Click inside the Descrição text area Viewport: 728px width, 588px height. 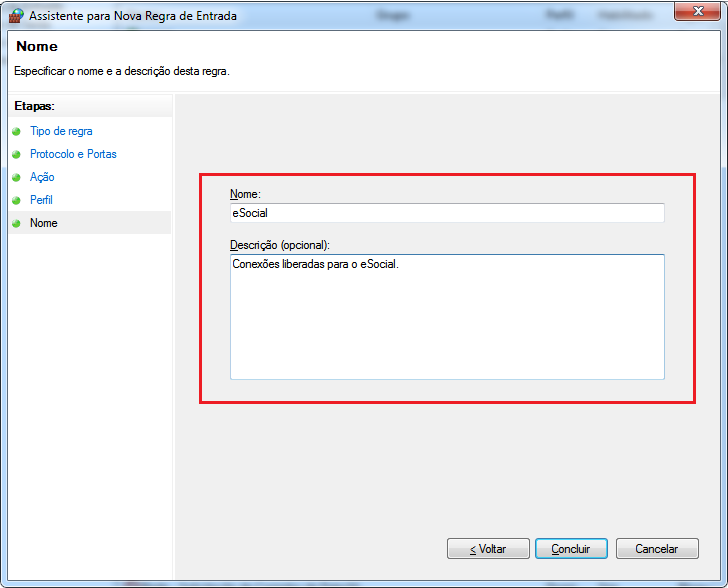click(447, 317)
